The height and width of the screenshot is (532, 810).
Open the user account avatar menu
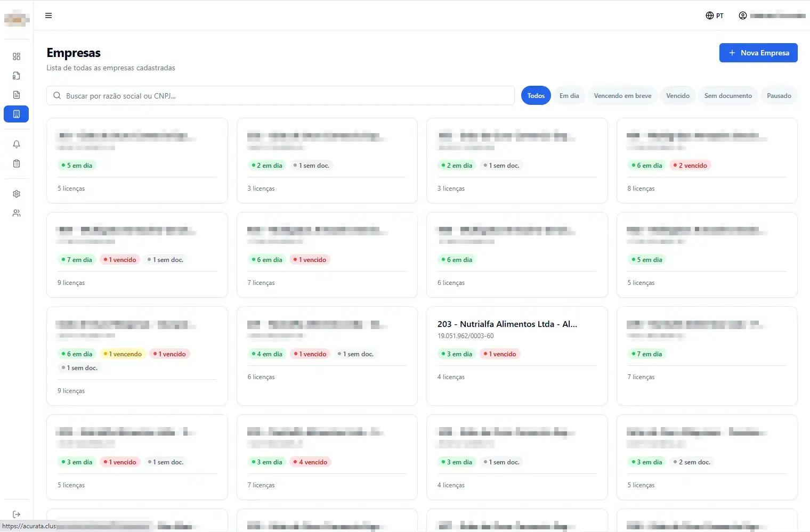742,15
